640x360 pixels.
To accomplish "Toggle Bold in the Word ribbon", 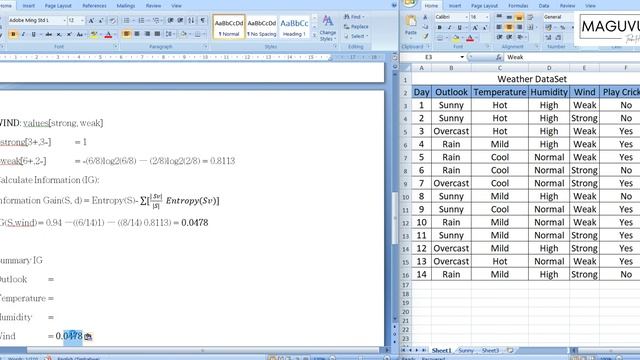I will click(13, 34).
